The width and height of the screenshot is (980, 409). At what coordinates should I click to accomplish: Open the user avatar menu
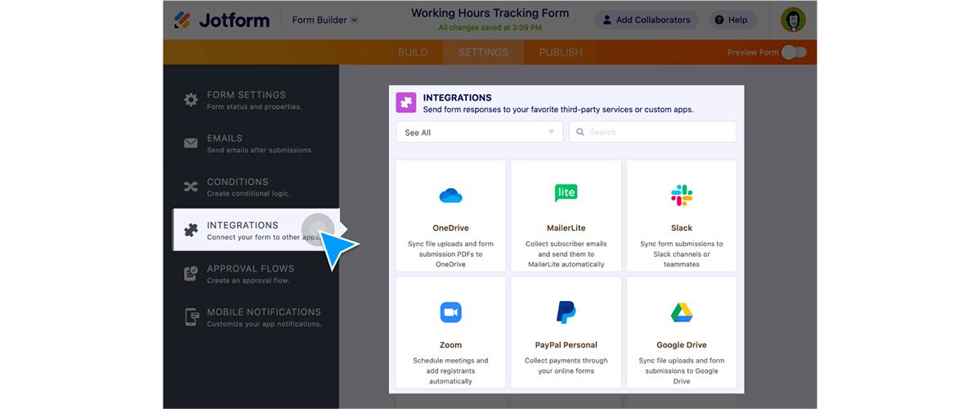click(793, 20)
